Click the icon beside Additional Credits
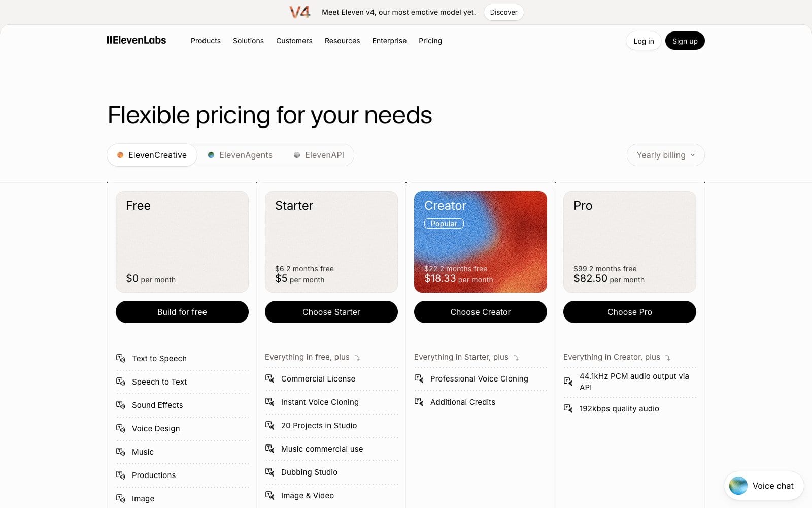This screenshot has width=812, height=508. coord(419,402)
